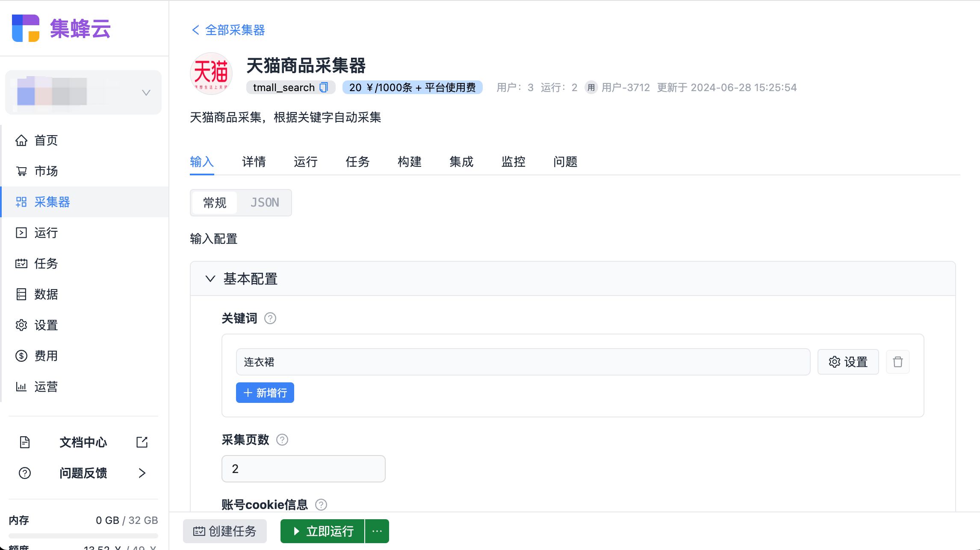Click the 立即运行 button
The height and width of the screenshot is (550, 980).
323,531
